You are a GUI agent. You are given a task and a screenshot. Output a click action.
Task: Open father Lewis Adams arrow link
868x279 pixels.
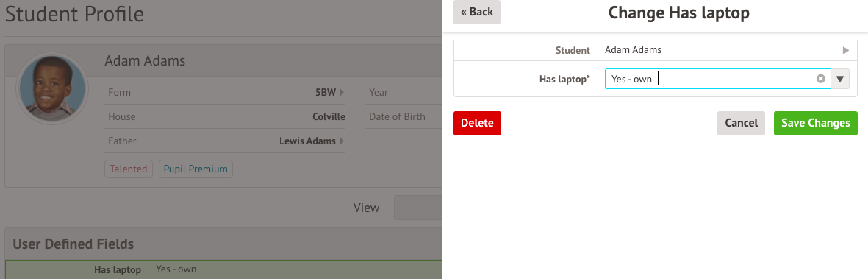(x=342, y=141)
